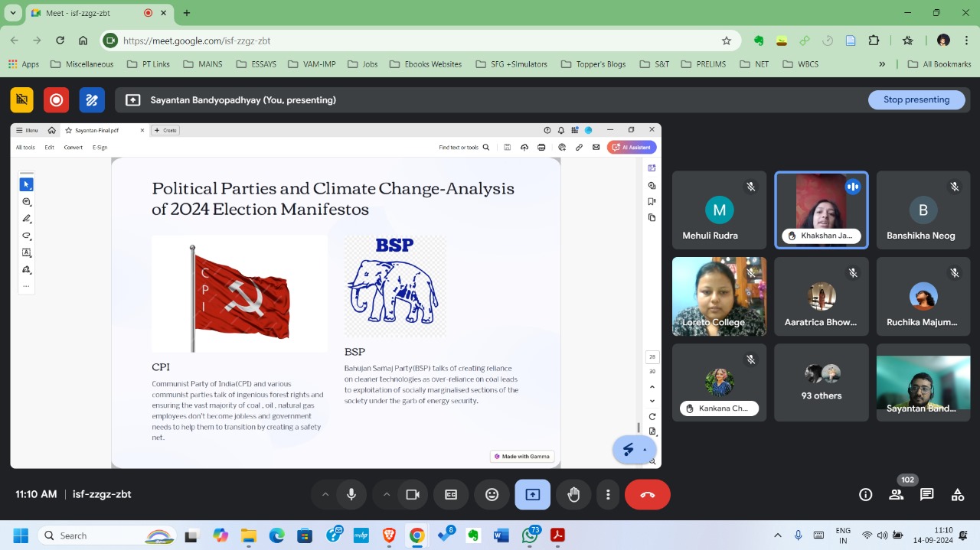
Task: Expand video settings arrow beside camera
Action: [387, 495]
